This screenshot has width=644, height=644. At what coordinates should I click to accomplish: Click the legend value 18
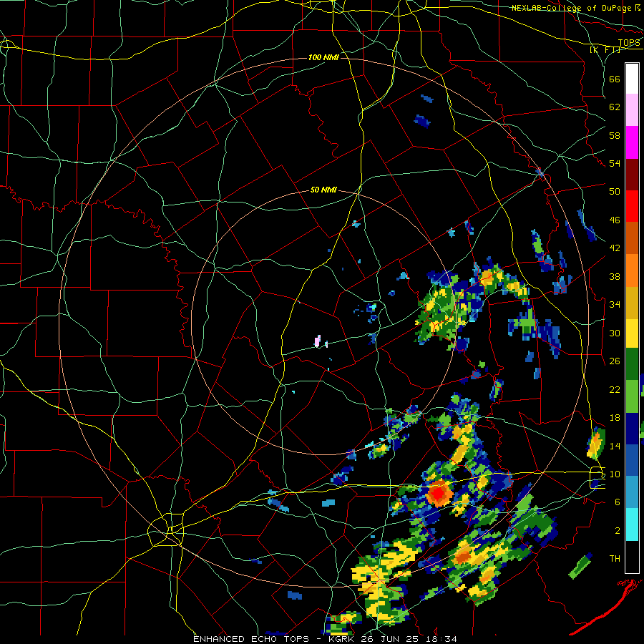pos(615,418)
